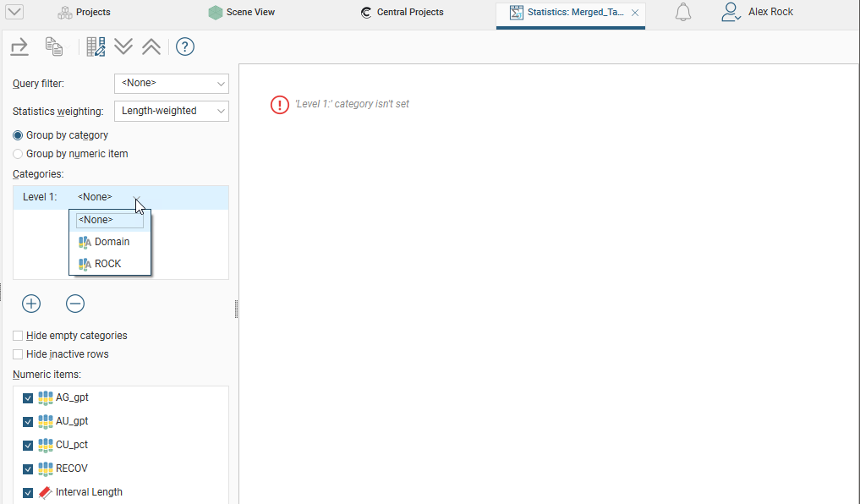Add a category level with plus icon
Screen dimensions: 860x504
point(31,304)
